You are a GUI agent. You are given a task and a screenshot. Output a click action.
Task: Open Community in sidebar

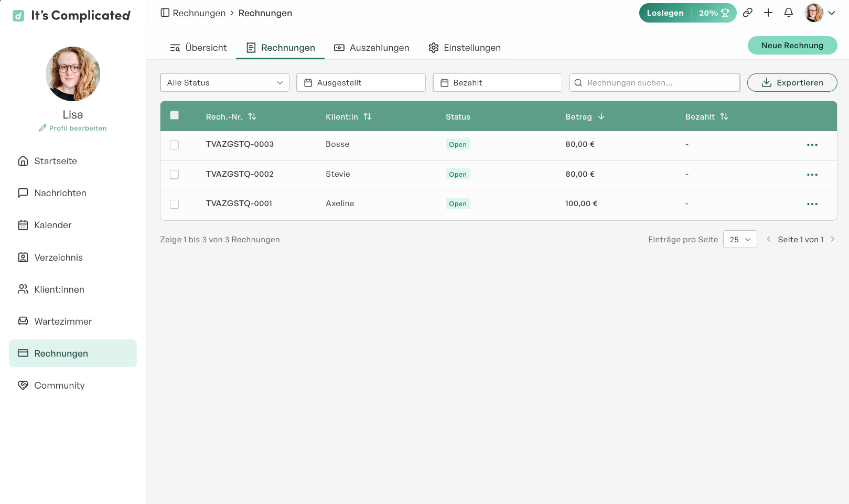tap(73, 385)
